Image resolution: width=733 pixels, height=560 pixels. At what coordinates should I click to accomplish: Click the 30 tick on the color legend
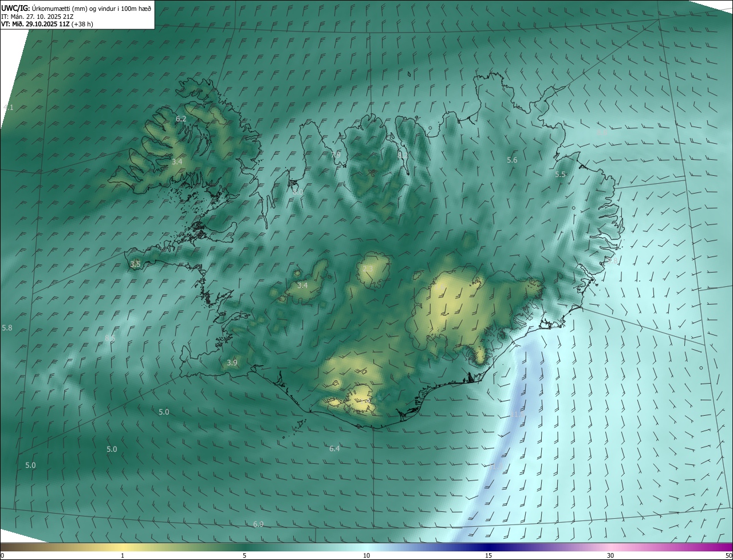tap(610, 555)
